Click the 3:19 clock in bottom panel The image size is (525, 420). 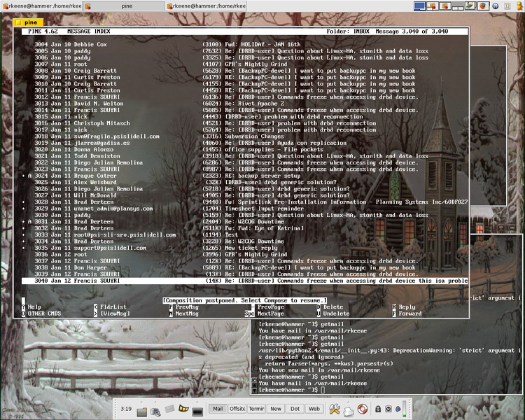pyautogui.click(x=126, y=409)
